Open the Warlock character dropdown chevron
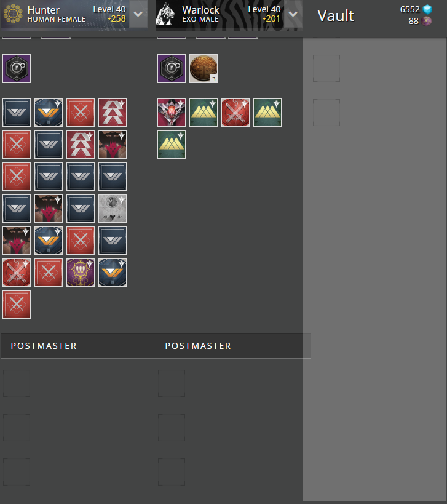This screenshot has width=447, height=504. (x=293, y=14)
